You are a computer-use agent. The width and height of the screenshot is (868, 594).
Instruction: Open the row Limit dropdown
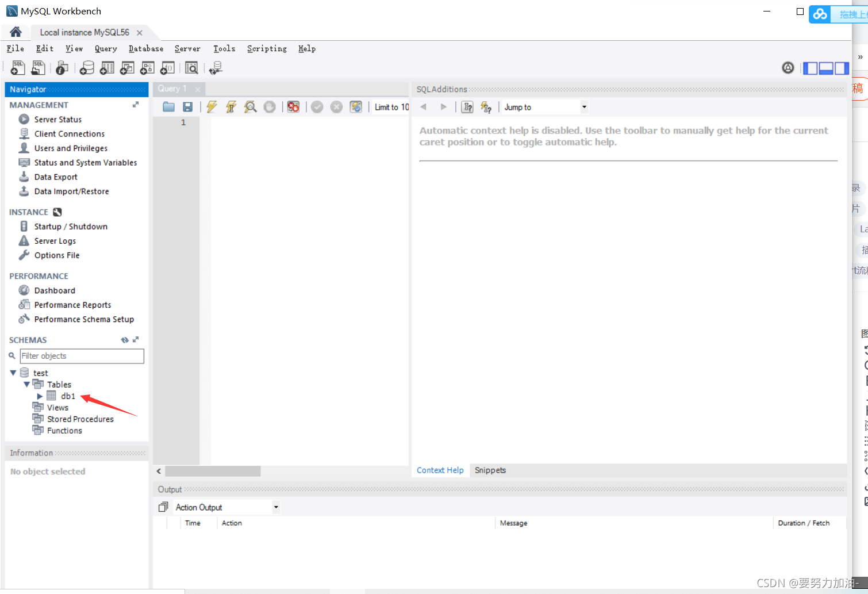pos(391,107)
